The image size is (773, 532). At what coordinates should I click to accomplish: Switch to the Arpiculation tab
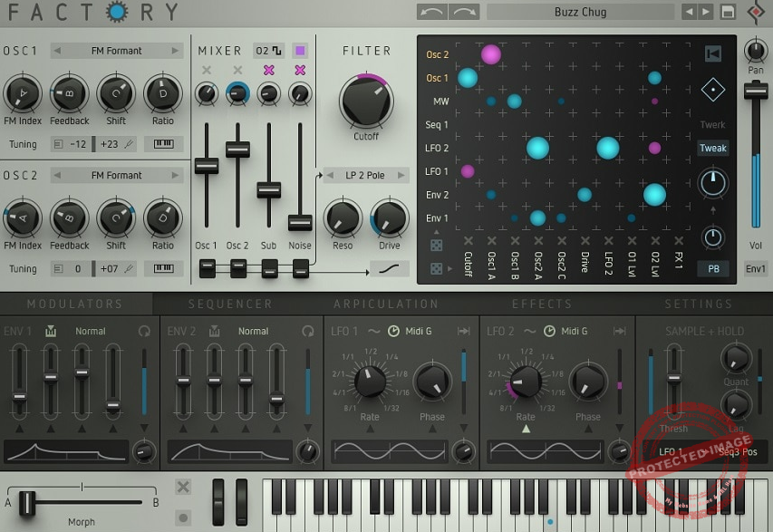pyautogui.click(x=386, y=304)
